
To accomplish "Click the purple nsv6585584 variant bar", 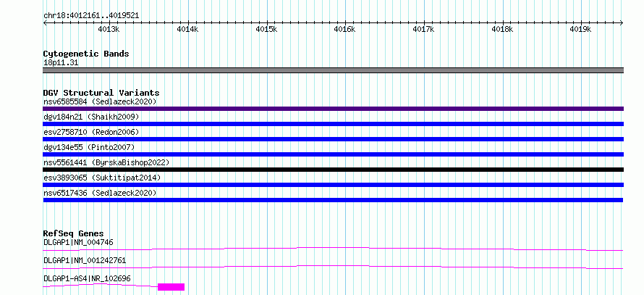I will pyautogui.click(x=333, y=109).
